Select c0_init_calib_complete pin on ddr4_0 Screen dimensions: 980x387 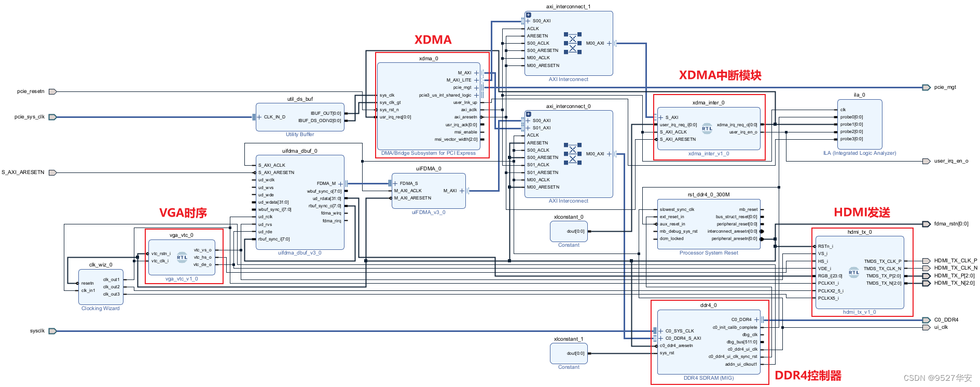735,327
